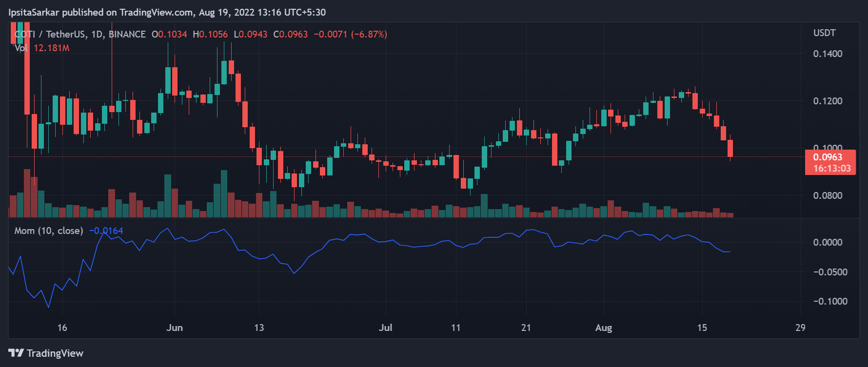Click the 0.0000 momentum axis label
The image size is (868, 367).
coord(828,242)
